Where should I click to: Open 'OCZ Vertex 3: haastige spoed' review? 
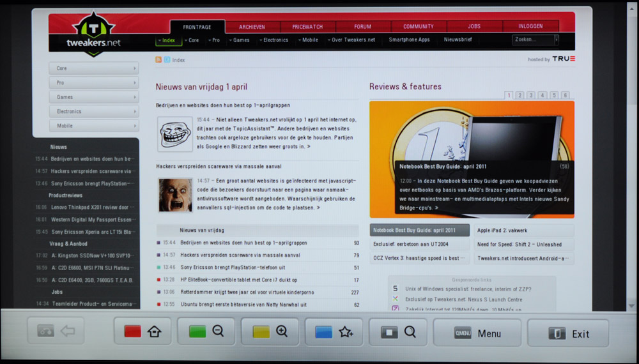click(420, 258)
